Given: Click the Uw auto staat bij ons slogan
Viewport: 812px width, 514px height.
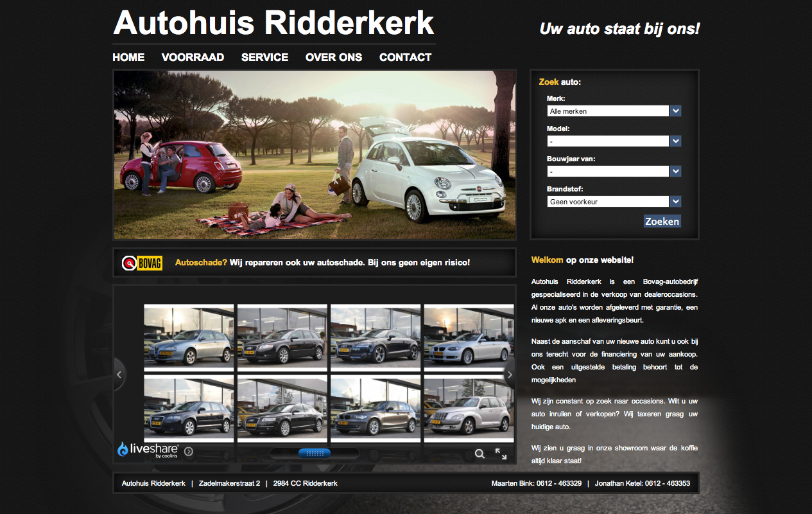Looking at the screenshot, I should 619,29.
